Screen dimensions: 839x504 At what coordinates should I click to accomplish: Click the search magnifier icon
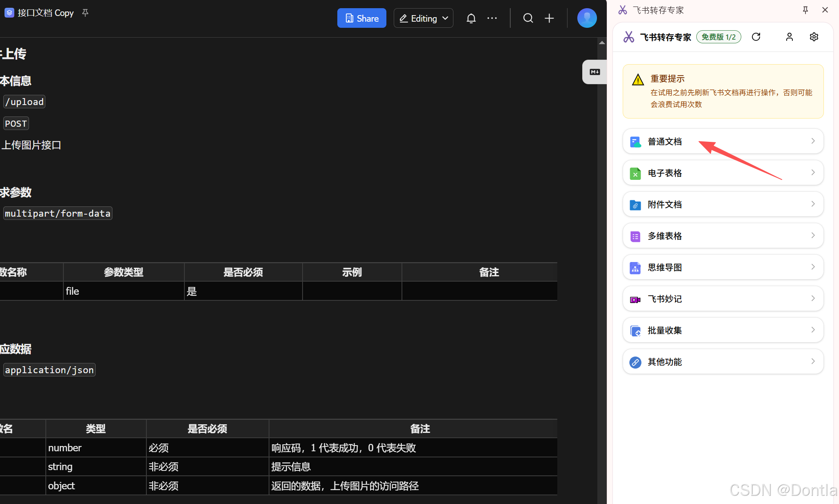(528, 18)
